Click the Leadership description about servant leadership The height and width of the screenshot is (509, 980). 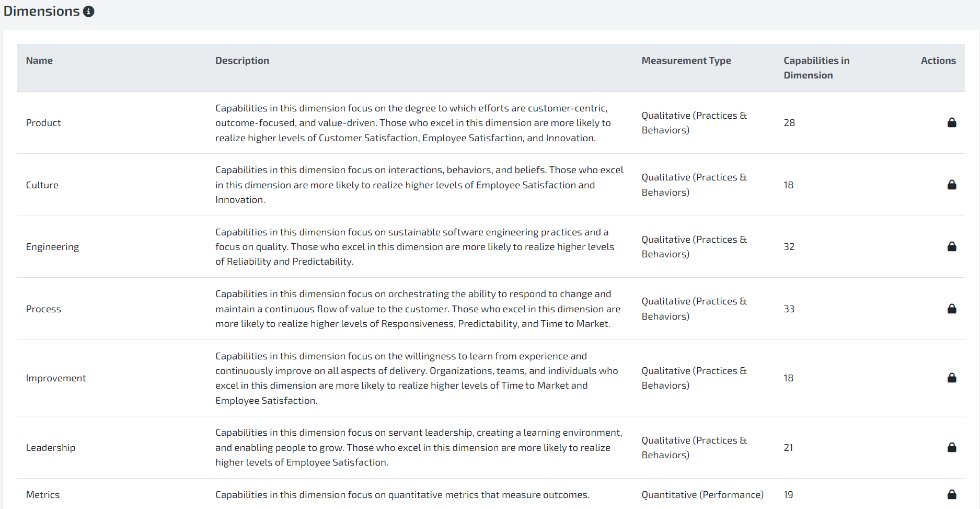click(419, 447)
